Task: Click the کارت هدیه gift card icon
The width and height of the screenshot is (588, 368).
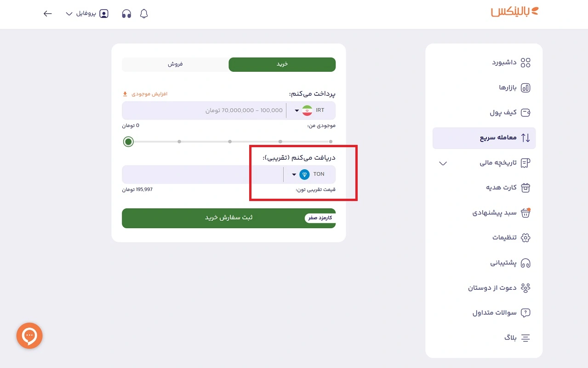Action: tap(525, 188)
